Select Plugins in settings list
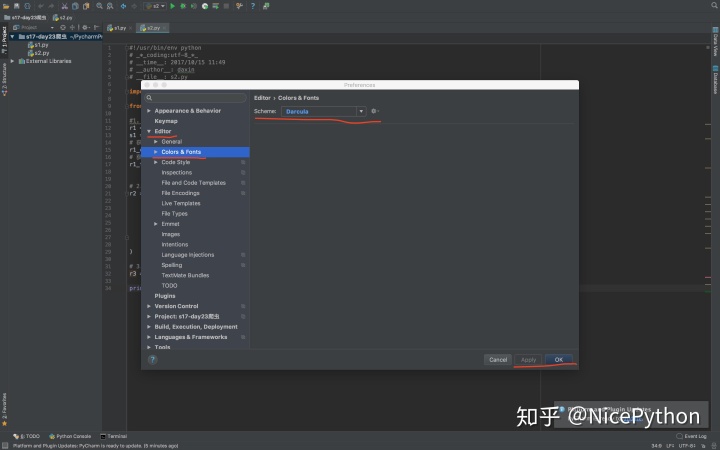720x450 pixels. click(x=165, y=296)
